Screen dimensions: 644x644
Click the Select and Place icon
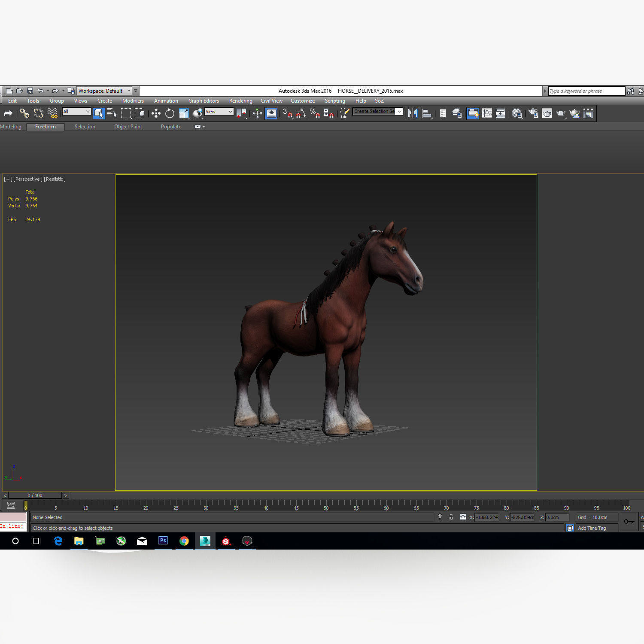(x=197, y=113)
